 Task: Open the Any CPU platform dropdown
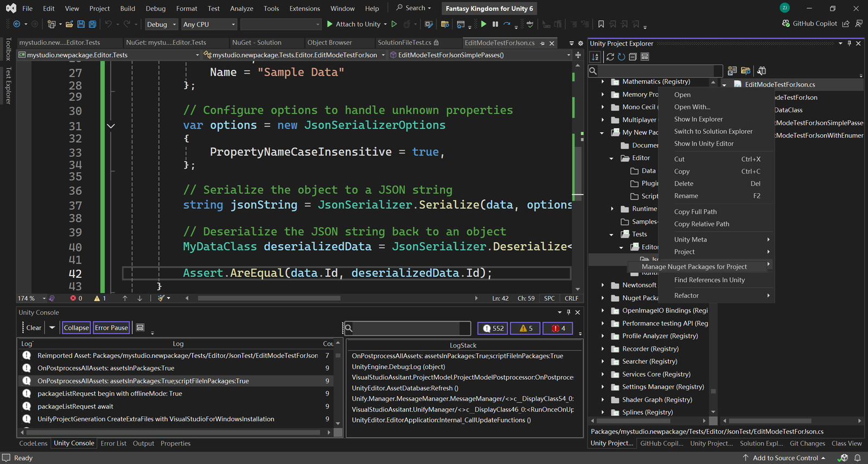point(209,24)
